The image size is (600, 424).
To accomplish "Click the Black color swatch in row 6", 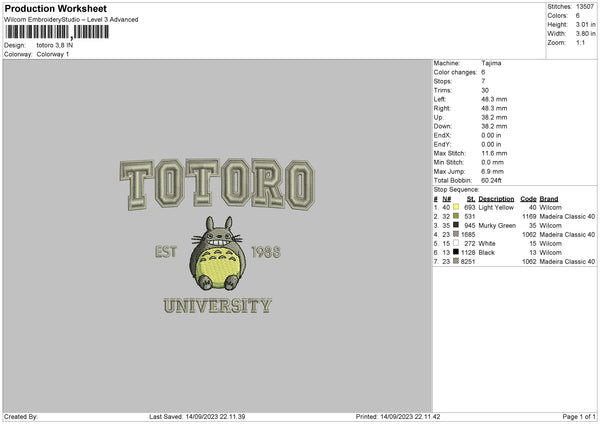I will (456, 252).
